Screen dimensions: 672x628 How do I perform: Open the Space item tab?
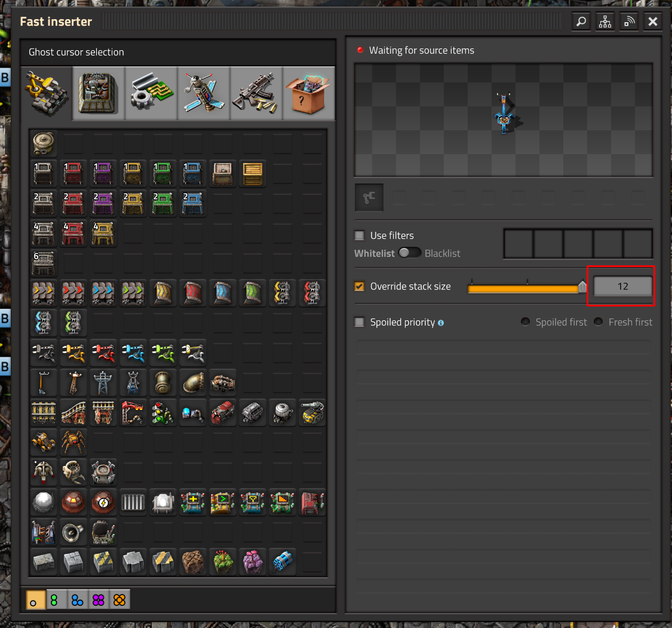coord(204,93)
